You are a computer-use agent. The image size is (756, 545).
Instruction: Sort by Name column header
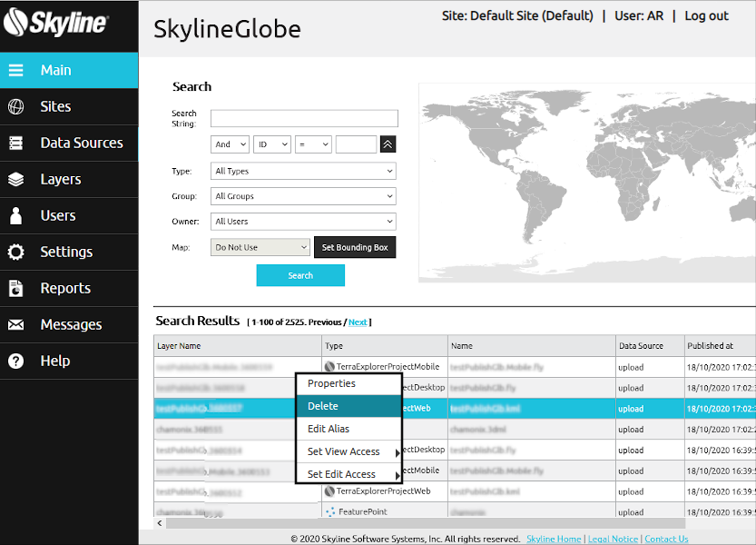pos(531,346)
